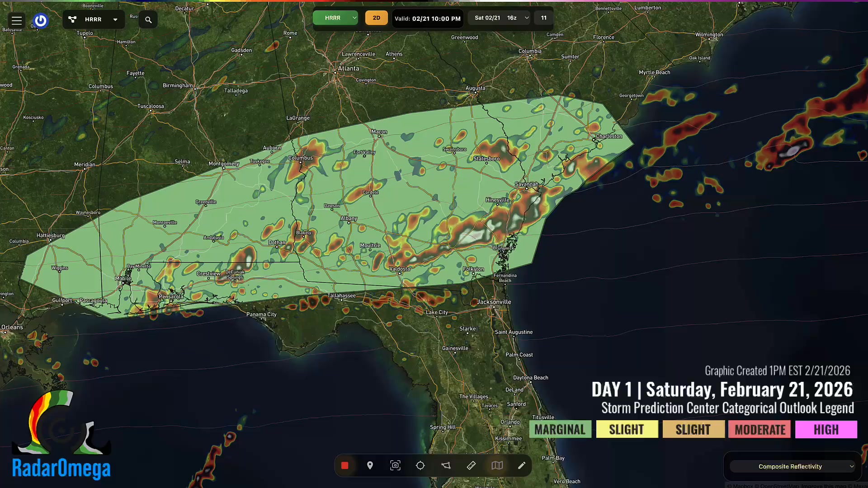Click the blue power logo button
868x488 pixels.
pyautogui.click(x=41, y=20)
